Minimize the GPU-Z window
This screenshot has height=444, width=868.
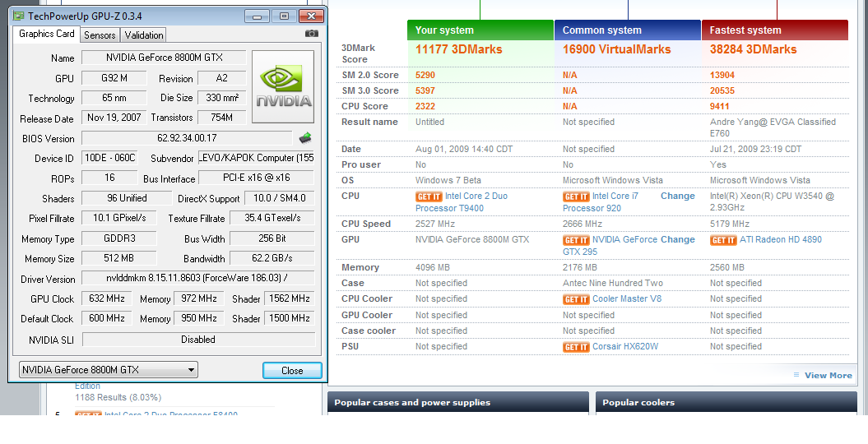258,16
